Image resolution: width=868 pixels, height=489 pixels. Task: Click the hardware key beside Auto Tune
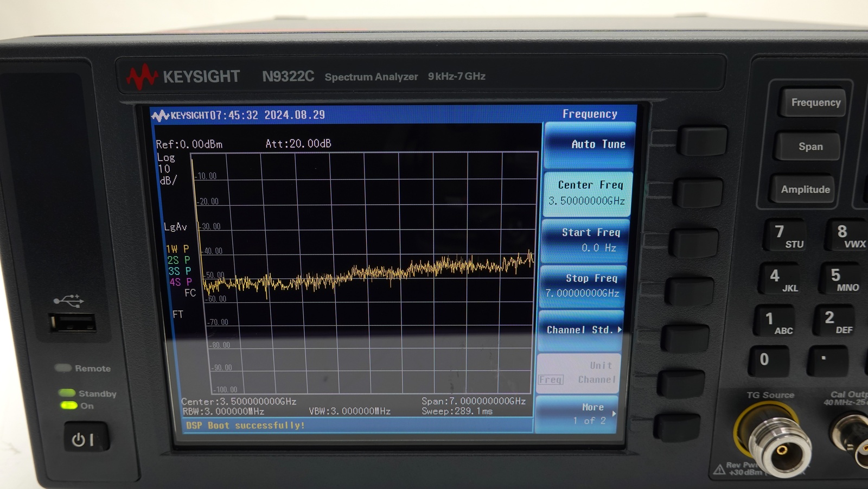coord(703,142)
